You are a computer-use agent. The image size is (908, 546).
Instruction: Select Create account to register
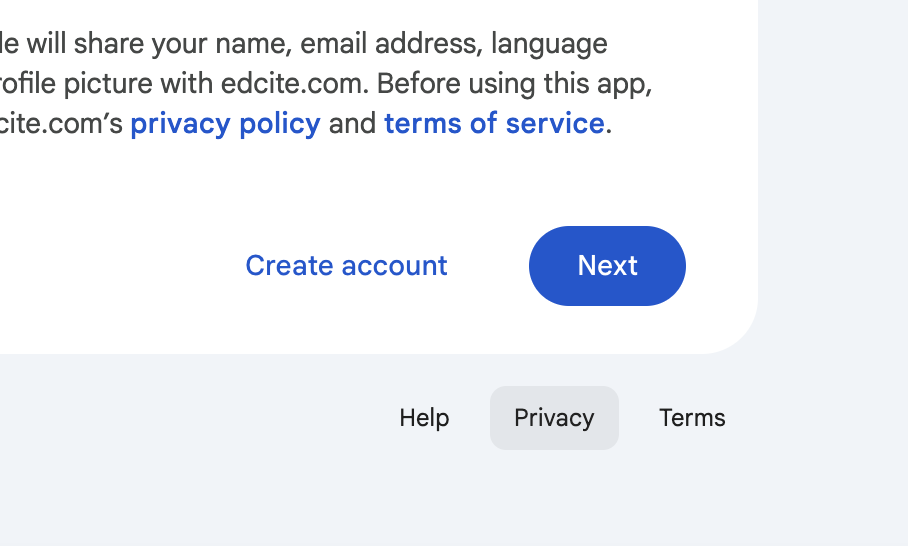346,266
